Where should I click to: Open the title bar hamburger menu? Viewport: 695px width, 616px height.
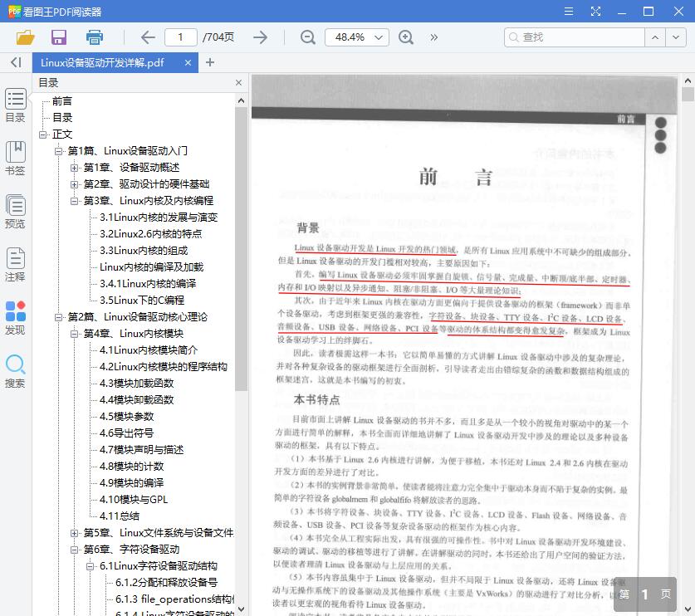click(x=569, y=11)
